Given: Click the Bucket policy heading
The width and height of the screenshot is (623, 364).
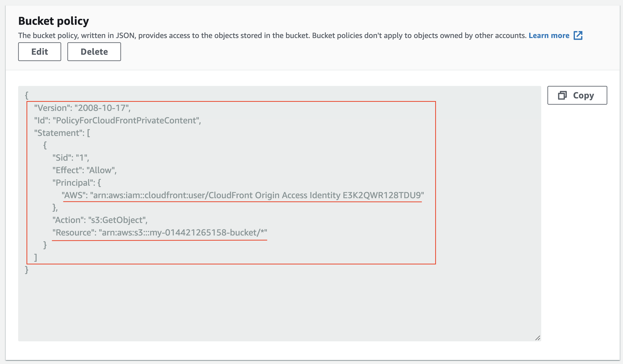Looking at the screenshot, I should pos(54,21).
